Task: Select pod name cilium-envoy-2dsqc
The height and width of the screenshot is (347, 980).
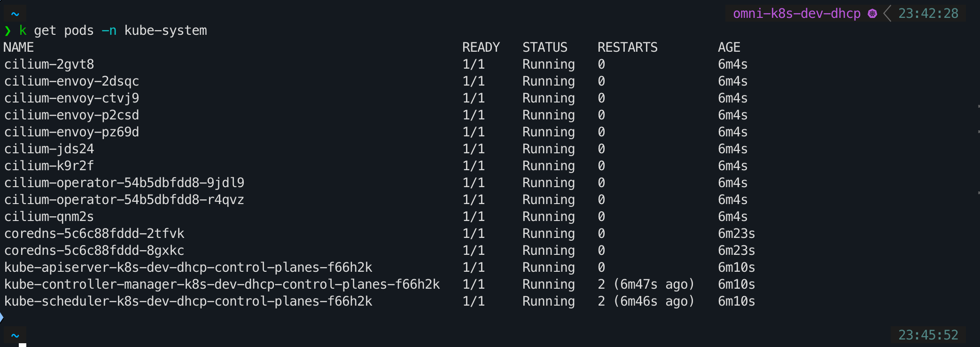Action: click(x=71, y=81)
